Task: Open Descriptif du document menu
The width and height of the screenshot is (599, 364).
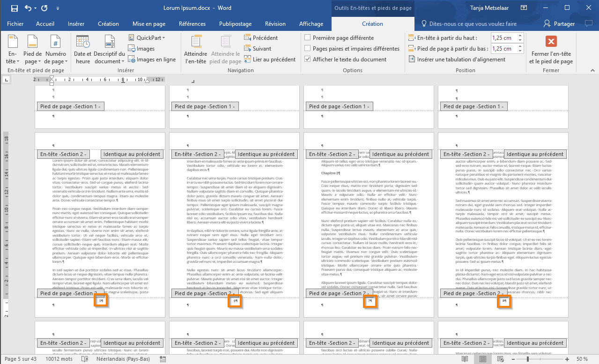Action: pyautogui.click(x=109, y=50)
